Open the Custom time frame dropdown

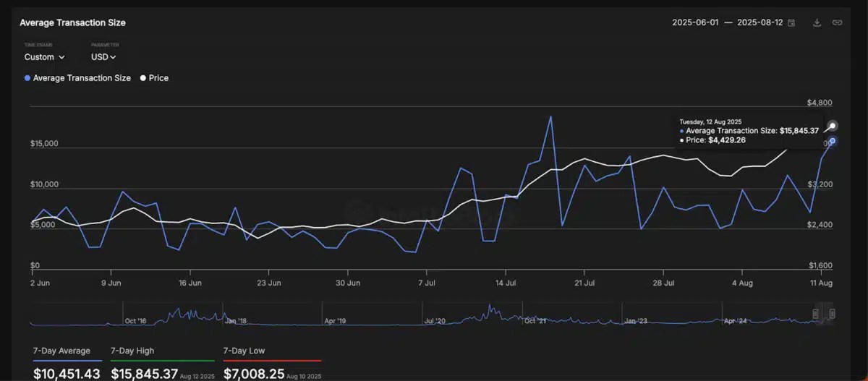coord(45,57)
